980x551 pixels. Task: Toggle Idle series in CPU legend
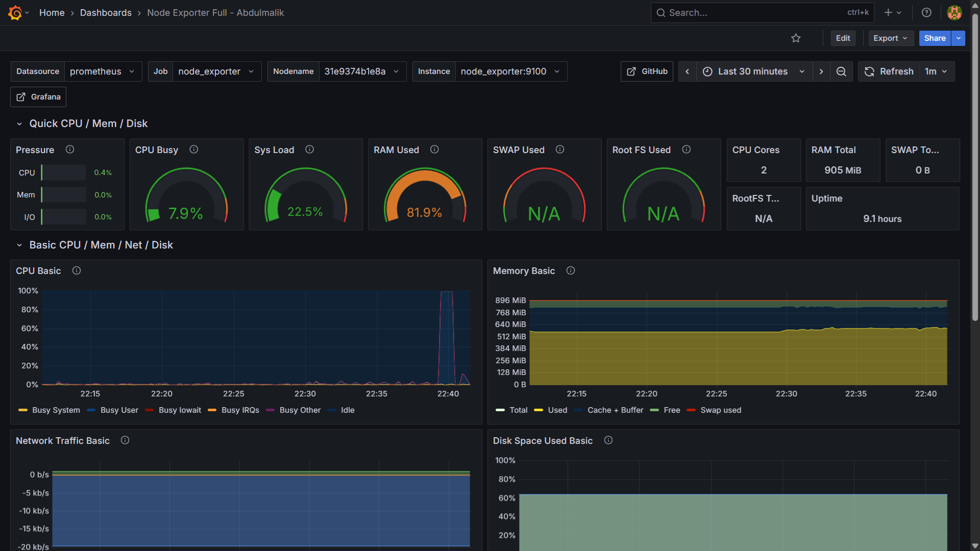click(347, 410)
